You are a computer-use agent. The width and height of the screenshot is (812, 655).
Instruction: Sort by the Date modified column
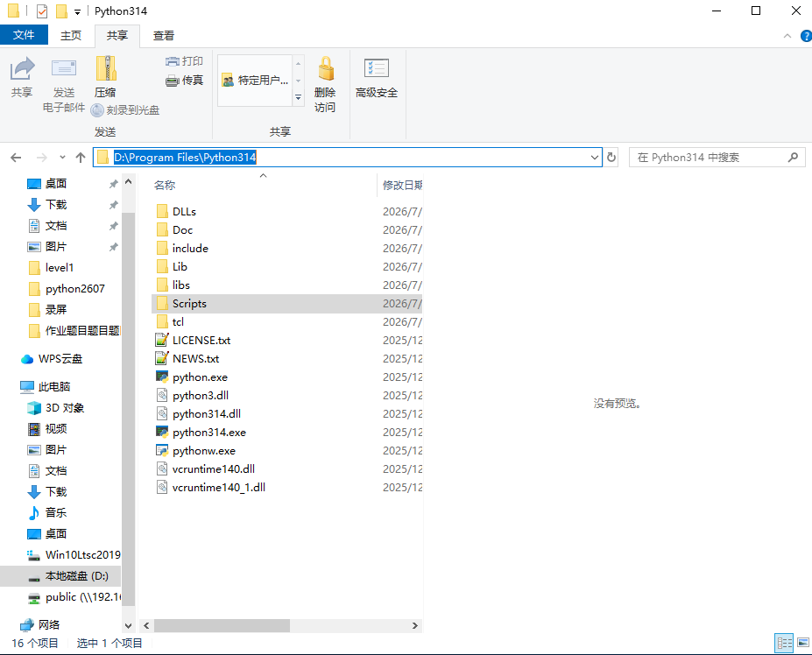click(x=402, y=185)
